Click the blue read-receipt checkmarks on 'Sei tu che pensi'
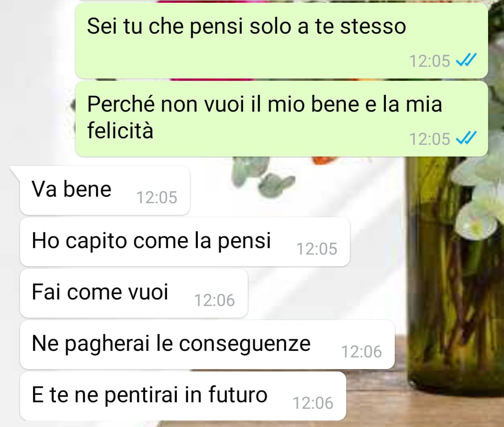This screenshot has width=504, height=427. [x=466, y=60]
